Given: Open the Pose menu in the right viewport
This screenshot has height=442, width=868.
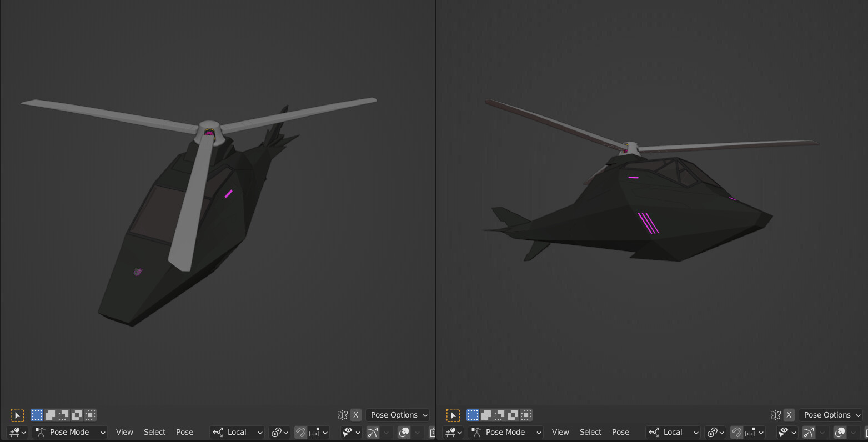Looking at the screenshot, I should point(621,432).
